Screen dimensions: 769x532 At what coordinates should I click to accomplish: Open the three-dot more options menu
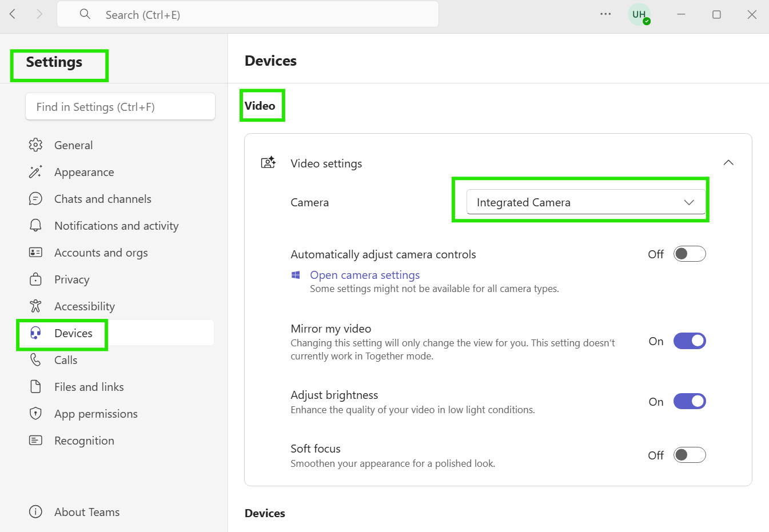click(x=605, y=14)
